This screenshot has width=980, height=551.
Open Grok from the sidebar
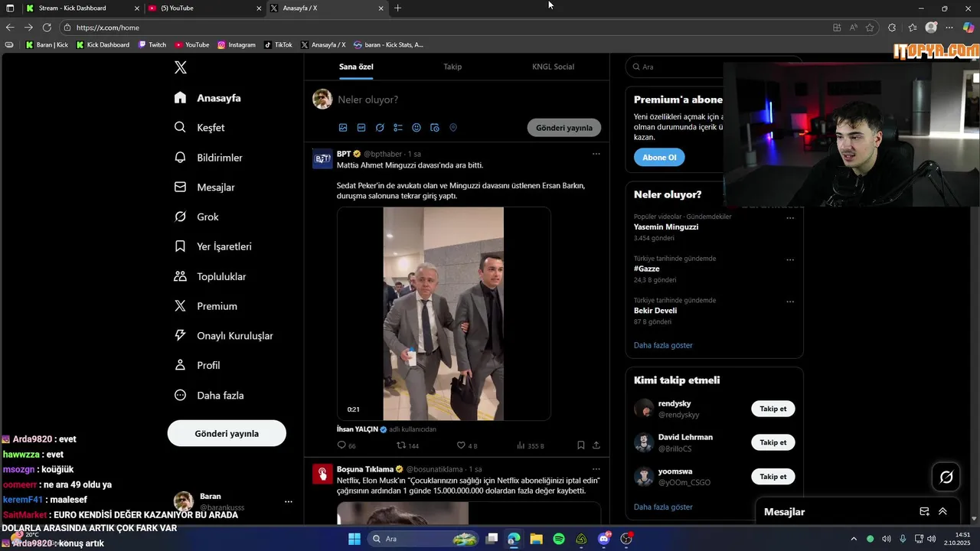pyautogui.click(x=197, y=217)
